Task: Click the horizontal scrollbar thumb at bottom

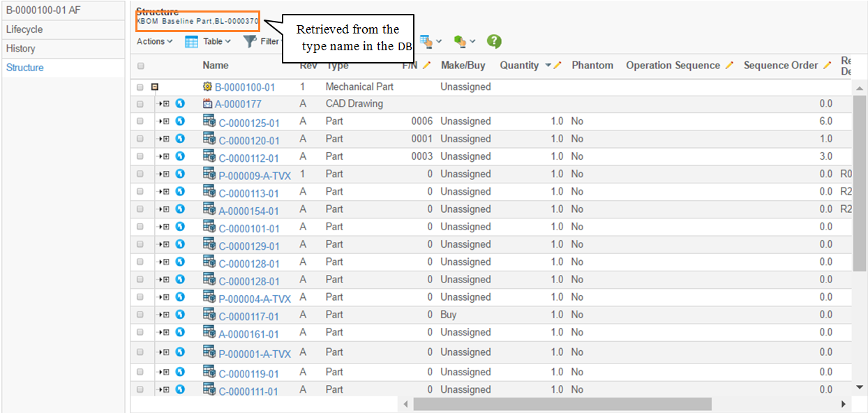Action: (x=562, y=404)
